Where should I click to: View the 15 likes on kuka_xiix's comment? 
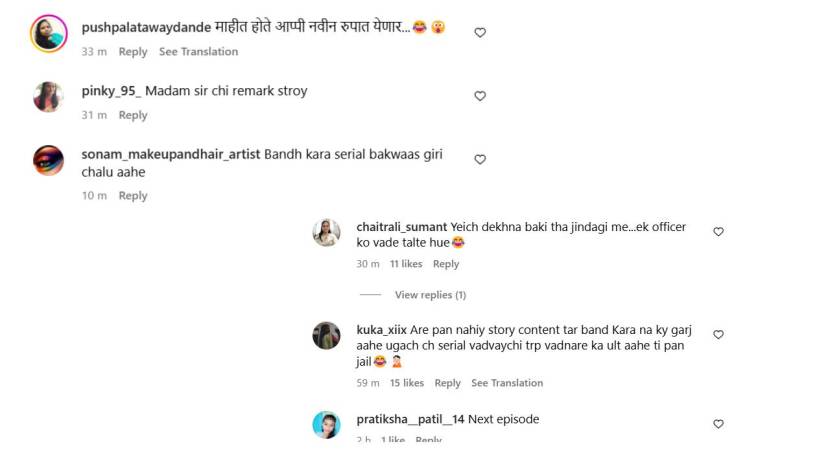click(x=407, y=383)
